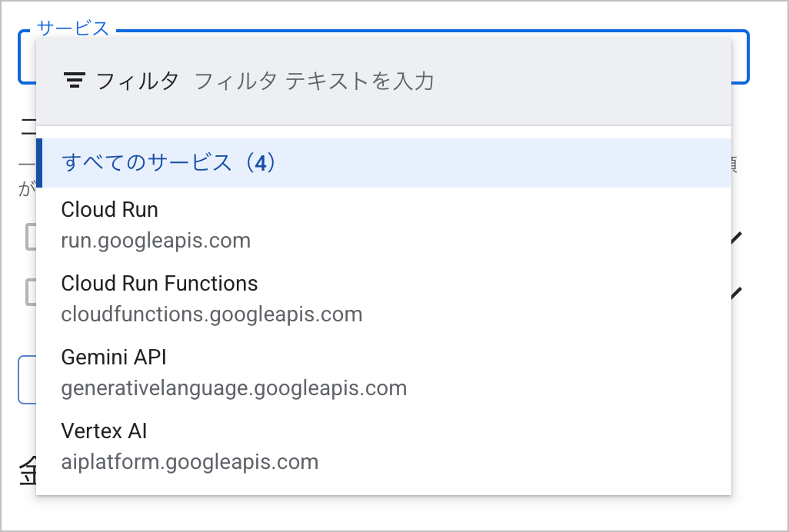This screenshot has width=789, height=532.
Task: Click run.googleapis.com text
Action: 156,241
